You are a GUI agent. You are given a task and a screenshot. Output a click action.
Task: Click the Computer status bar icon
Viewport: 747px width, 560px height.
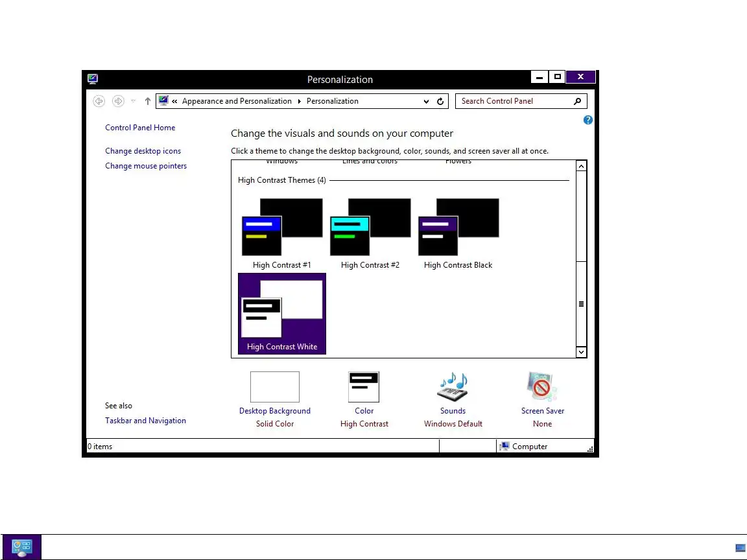pos(504,446)
